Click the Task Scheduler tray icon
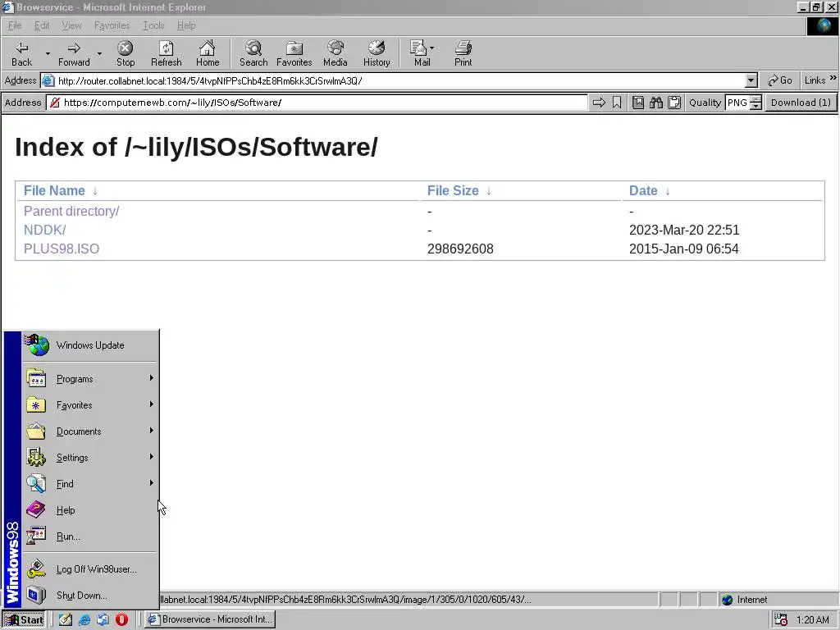 (x=781, y=620)
